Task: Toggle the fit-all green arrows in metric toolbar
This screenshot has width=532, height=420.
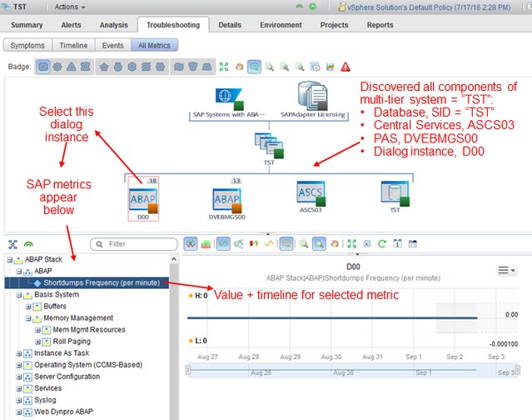Action: tap(352, 244)
